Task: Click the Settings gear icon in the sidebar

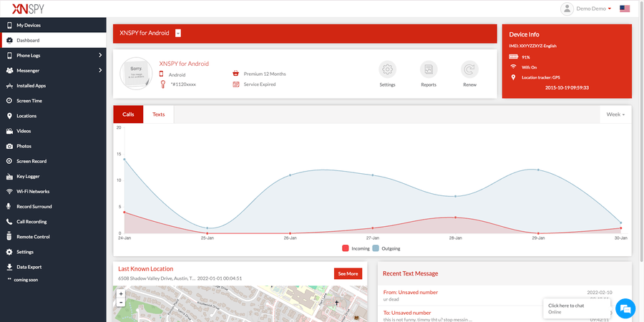Action: (9, 252)
